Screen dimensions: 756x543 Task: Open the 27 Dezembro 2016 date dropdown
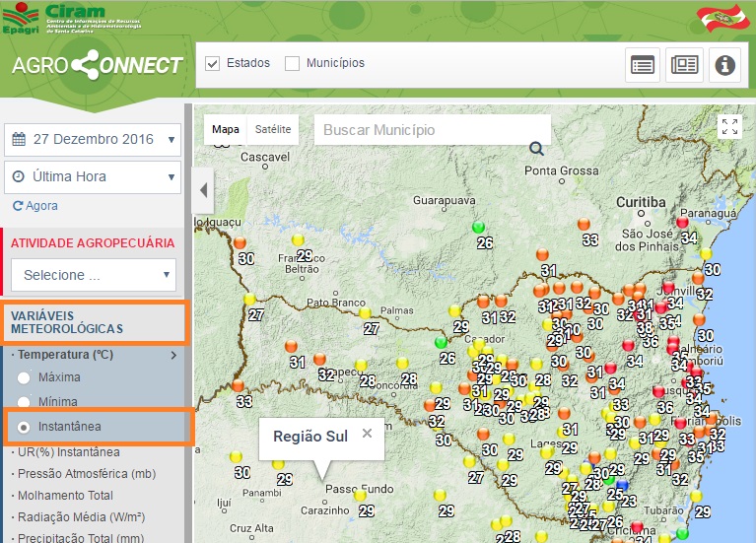point(93,139)
